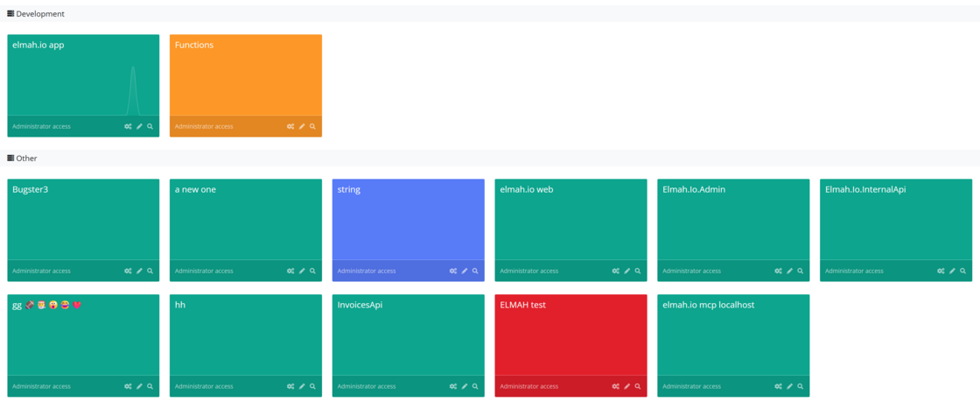Click Administrator access text on string card

tap(367, 271)
